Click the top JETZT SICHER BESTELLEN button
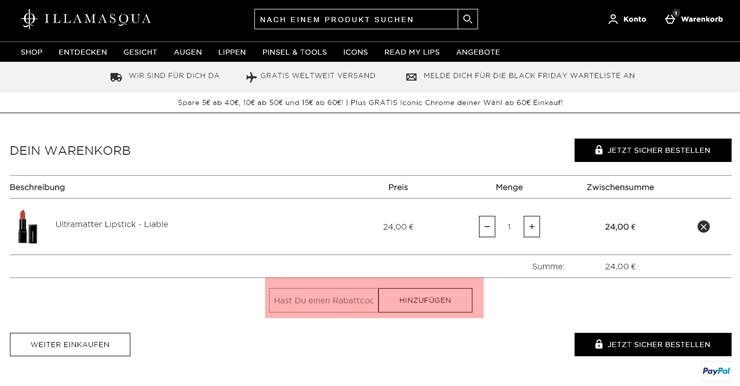Viewport: 740px width, 386px height. click(653, 150)
